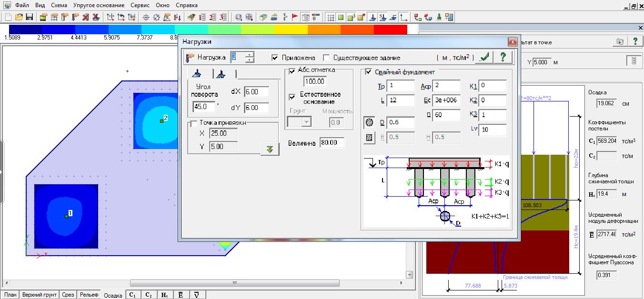Toggle the Свайный фундамент checkbox

point(368,72)
